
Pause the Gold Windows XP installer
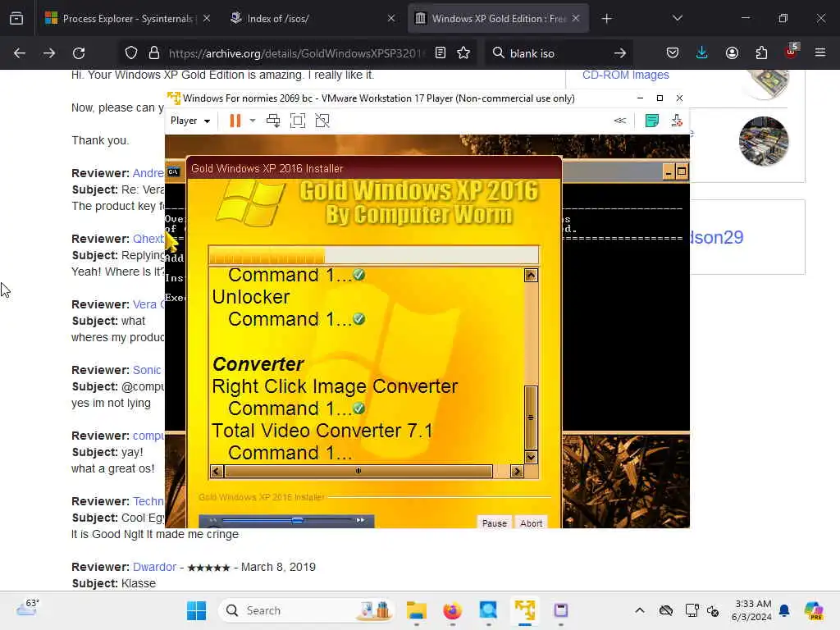494,523
